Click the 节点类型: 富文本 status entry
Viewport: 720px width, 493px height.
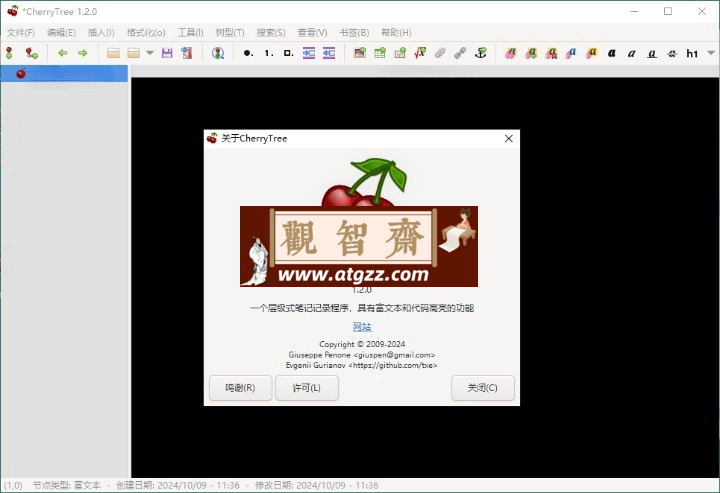coord(67,485)
